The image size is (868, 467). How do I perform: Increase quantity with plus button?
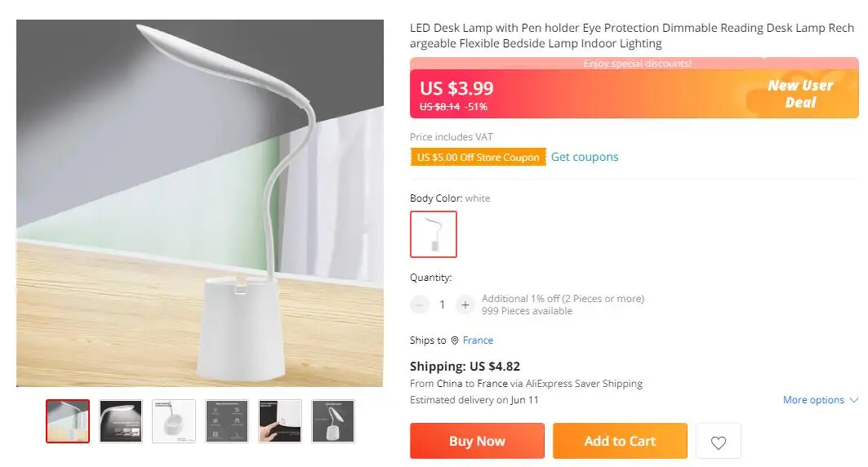pyautogui.click(x=465, y=305)
